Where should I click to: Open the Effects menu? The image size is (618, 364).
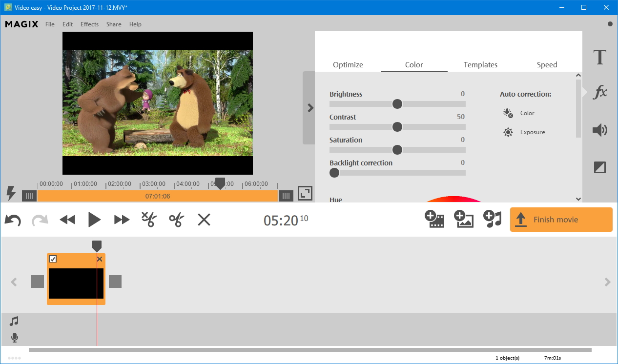click(89, 24)
